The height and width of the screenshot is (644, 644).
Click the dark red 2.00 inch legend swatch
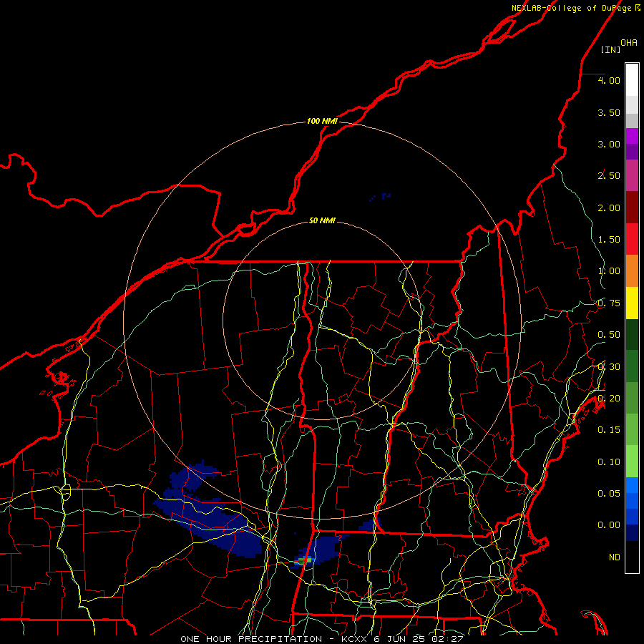pyautogui.click(x=632, y=208)
